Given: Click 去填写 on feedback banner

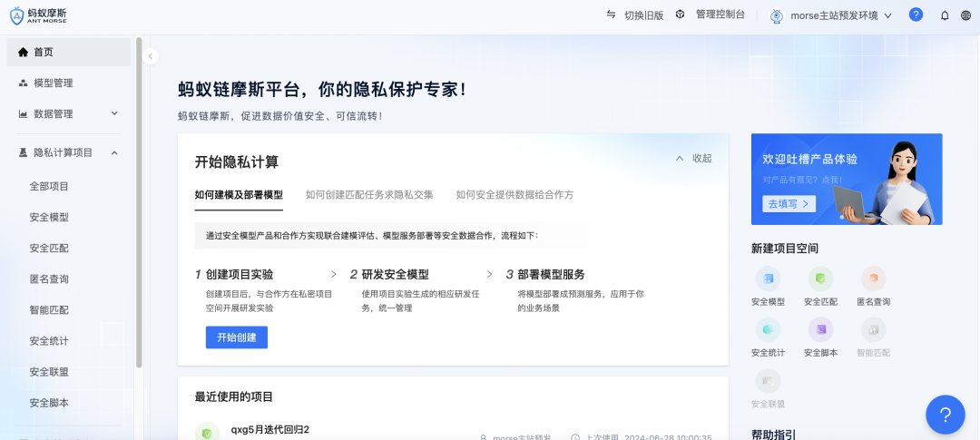Looking at the screenshot, I should click(789, 204).
